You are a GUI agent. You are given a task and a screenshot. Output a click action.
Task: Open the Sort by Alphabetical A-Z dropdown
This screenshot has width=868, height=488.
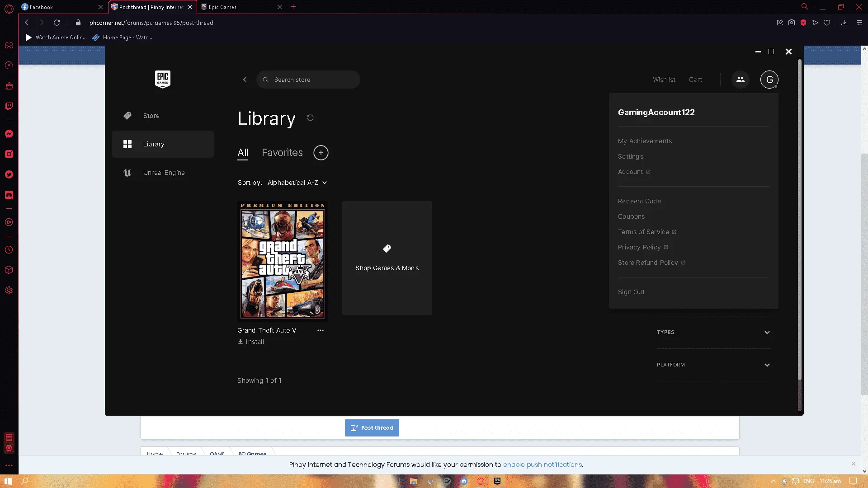click(297, 183)
